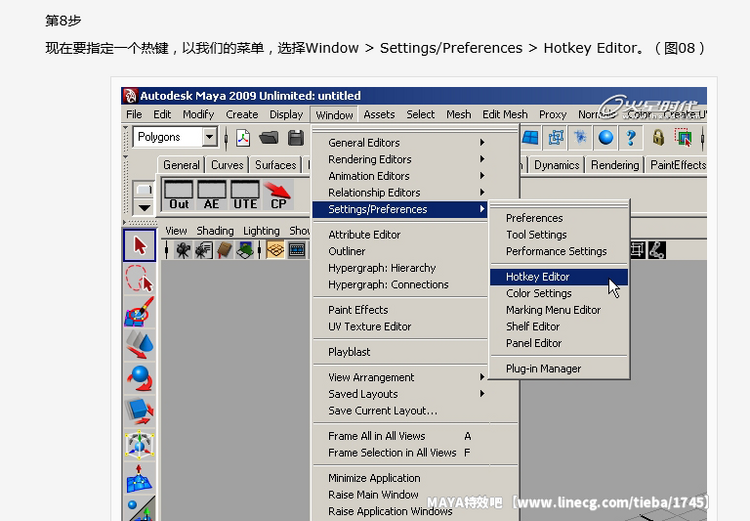Click the Open Scene folder icon
This screenshot has height=521, width=750.
pos(269,138)
